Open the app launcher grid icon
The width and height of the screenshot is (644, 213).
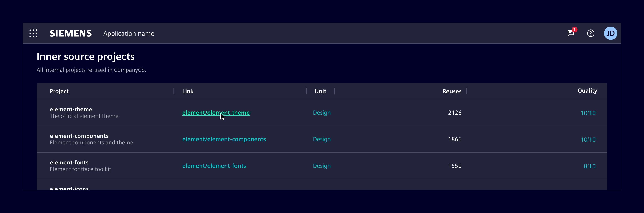tap(33, 33)
